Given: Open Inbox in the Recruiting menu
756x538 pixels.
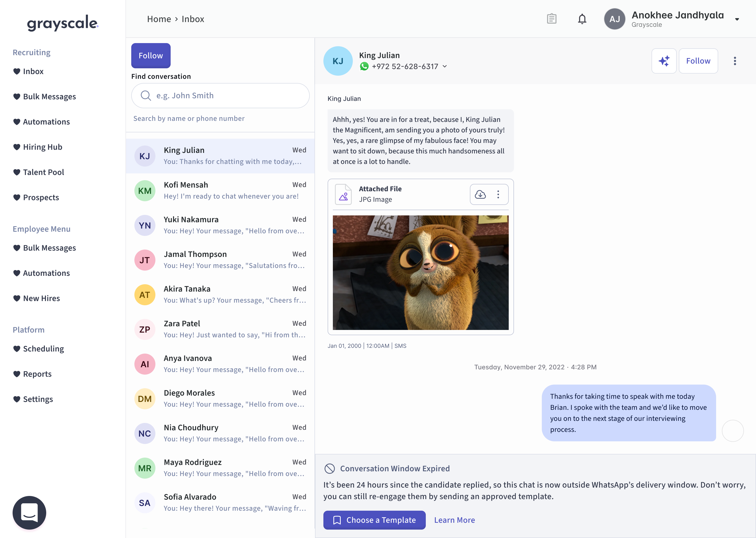Looking at the screenshot, I should click(x=28, y=71).
